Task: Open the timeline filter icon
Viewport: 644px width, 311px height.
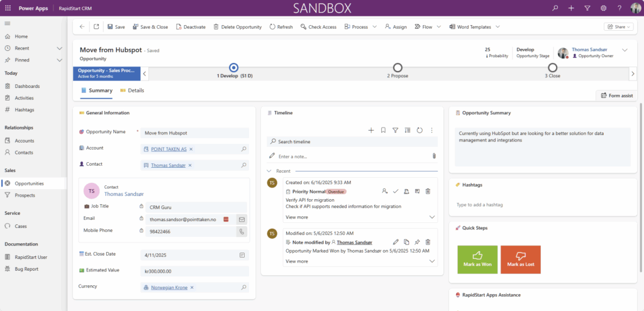Action: tap(395, 130)
